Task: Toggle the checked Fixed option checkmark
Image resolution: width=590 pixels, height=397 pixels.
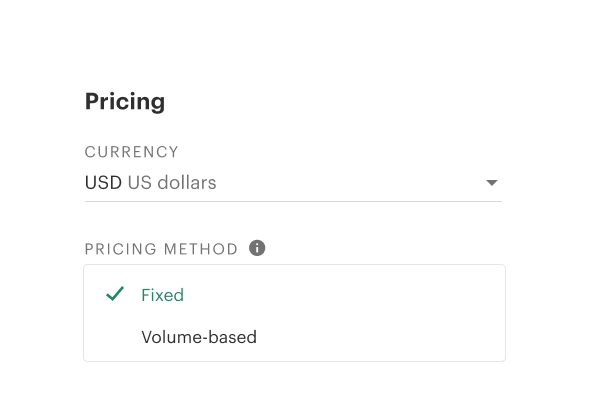Action: (115, 294)
